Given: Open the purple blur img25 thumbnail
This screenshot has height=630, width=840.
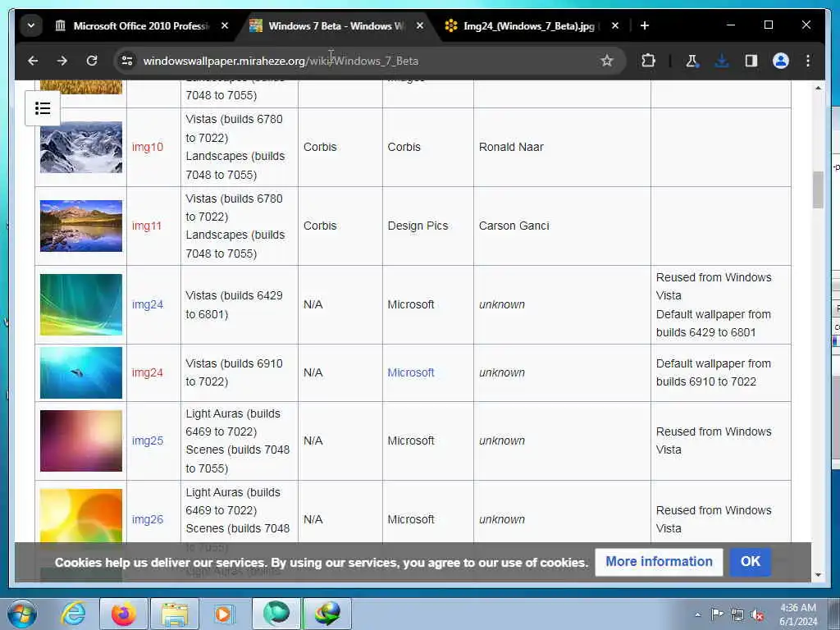Looking at the screenshot, I should [81, 441].
